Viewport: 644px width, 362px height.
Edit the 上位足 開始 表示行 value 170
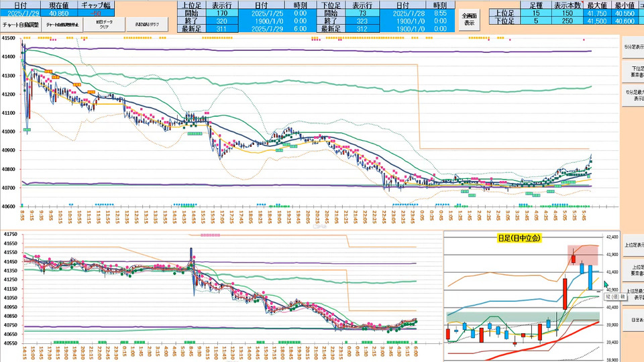click(222, 13)
